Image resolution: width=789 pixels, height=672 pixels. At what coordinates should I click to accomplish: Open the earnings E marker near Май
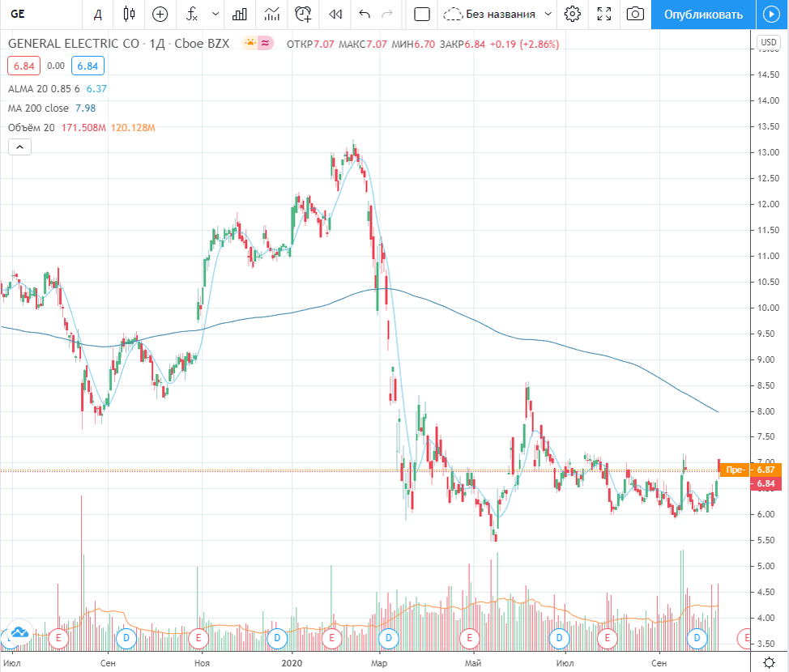point(470,638)
